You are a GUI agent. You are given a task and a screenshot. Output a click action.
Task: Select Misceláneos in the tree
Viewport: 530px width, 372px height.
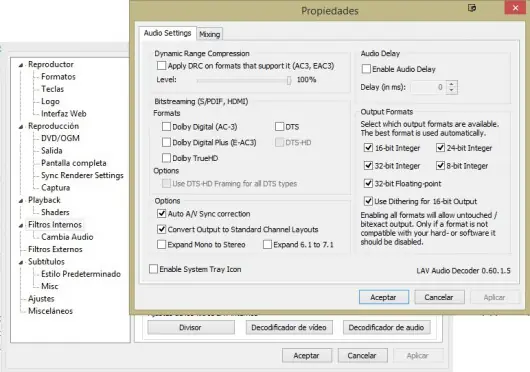(x=50, y=311)
